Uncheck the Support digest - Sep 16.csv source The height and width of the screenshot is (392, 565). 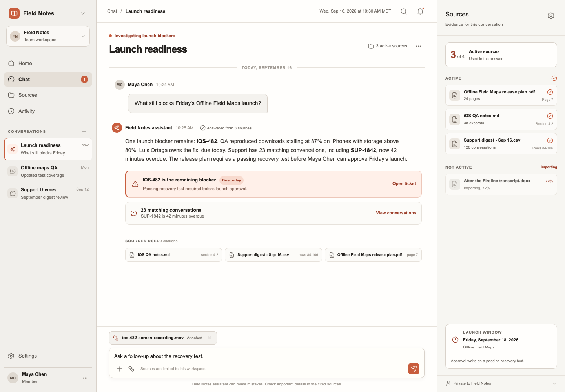coord(550,140)
